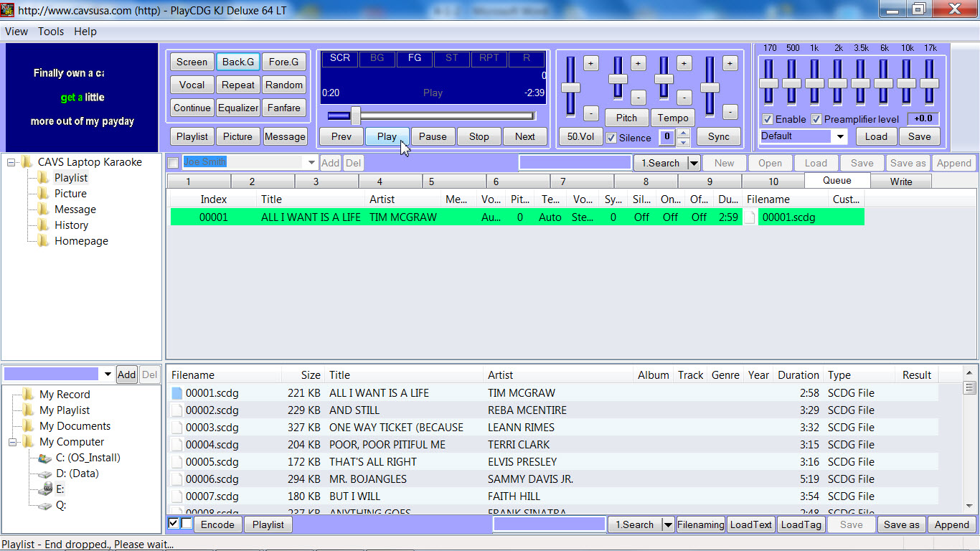Select the My Record folder icon
Screen dimensions: 980x551
(x=28, y=395)
